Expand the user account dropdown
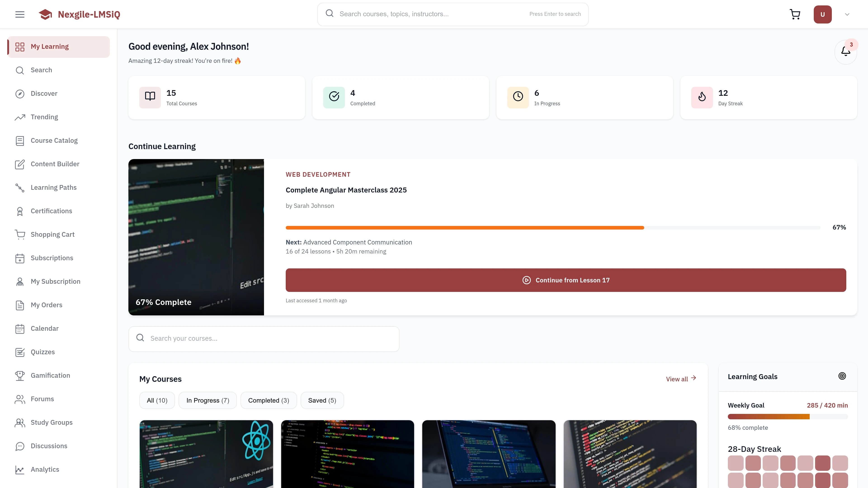This screenshot has height=488, width=868. tap(847, 14)
